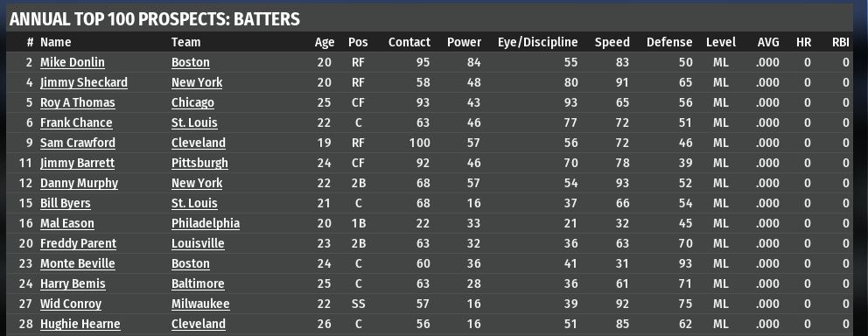Sort the table by Contact column
This screenshot has height=336, width=868.
[409, 42]
